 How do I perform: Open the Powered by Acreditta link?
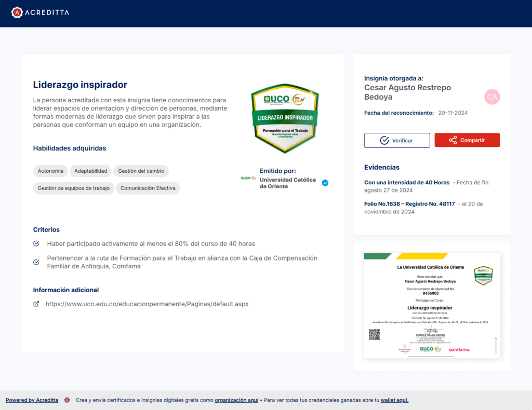point(32,400)
